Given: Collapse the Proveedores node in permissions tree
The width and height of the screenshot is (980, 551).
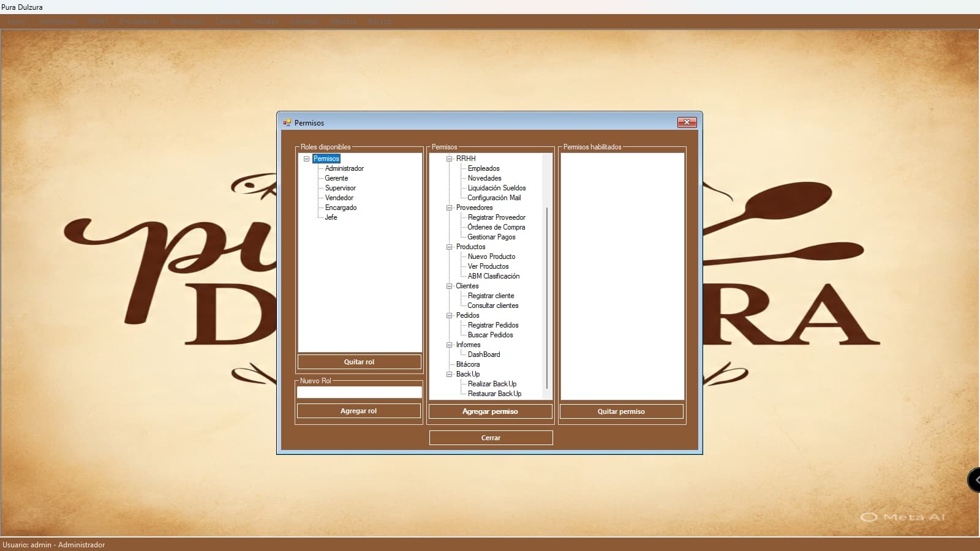Looking at the screenshot, I should (x=449, y=208).
